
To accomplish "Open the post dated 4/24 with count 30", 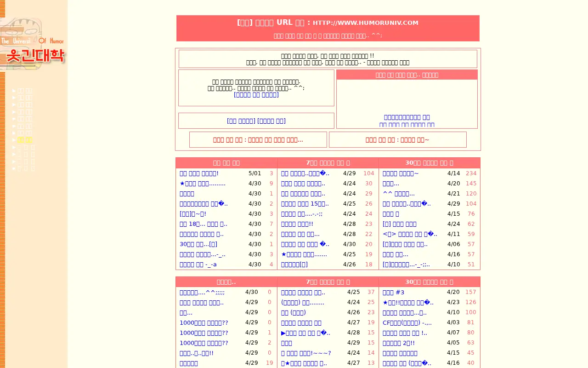I will pos(303,184).
